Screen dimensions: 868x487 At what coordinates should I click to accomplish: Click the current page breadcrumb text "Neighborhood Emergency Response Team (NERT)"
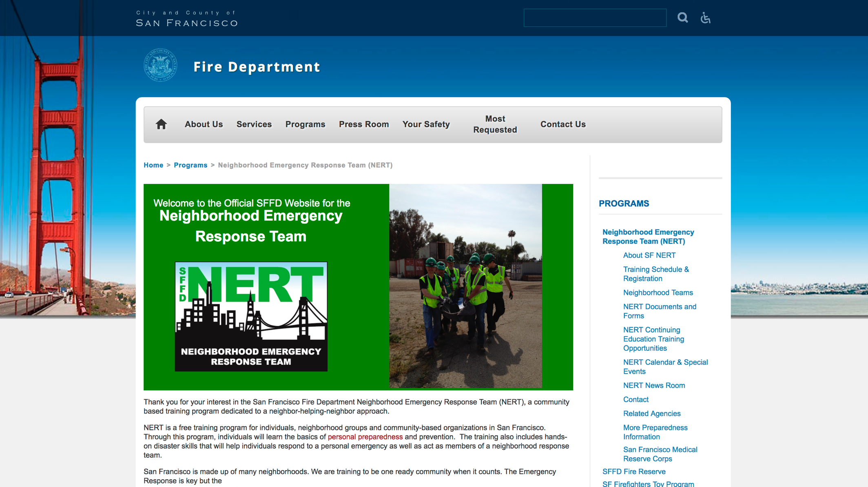point(305,165)
